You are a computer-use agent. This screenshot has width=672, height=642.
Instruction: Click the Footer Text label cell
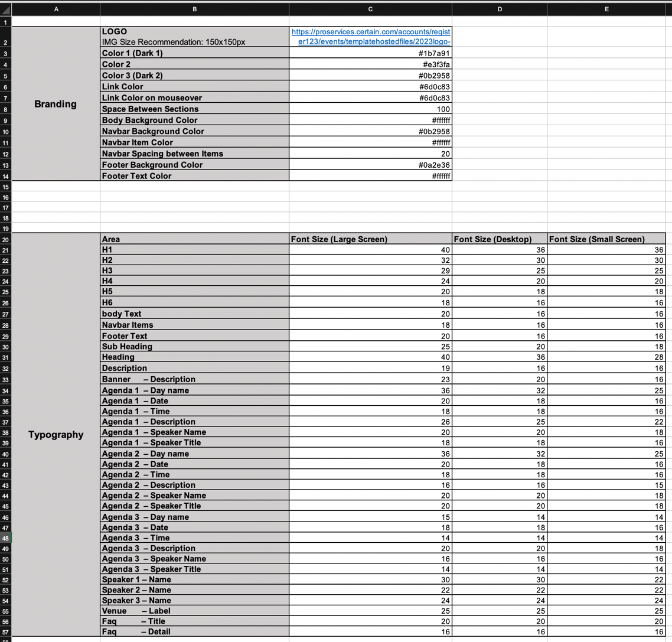194,336
